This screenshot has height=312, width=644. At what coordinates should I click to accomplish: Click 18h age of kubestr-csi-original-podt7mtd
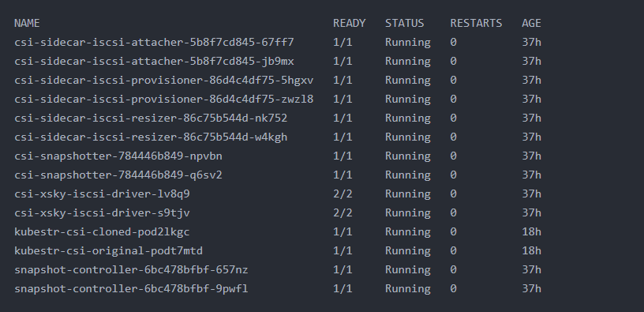pyautogui.click(x=531, y=250)
